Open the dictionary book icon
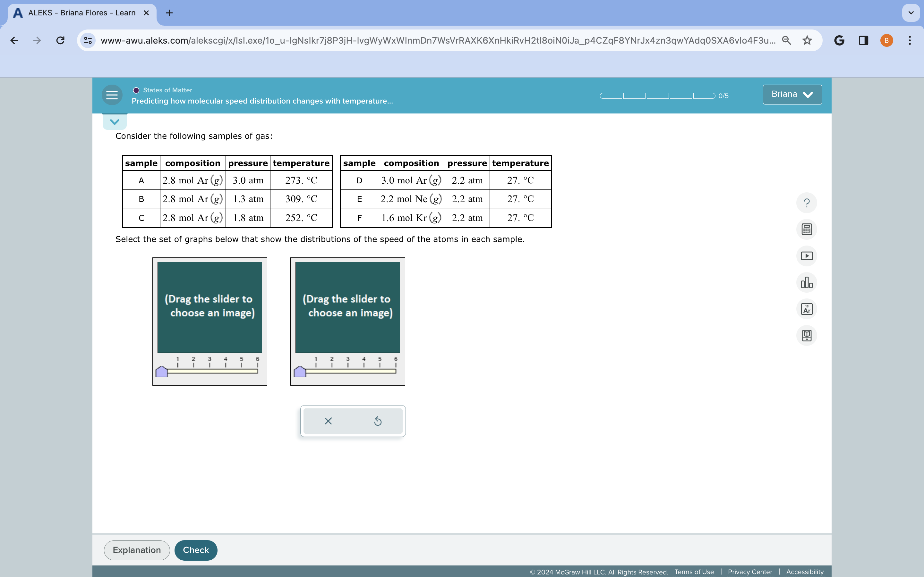The height and width of the screenshot is (577, 924). (x=806, y=335)
